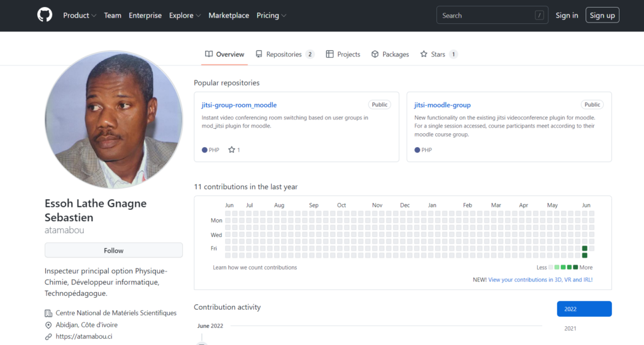Go to the Packages tab
Image resolution: width=644 pixels, height=345 pixels.
(390, 55)
